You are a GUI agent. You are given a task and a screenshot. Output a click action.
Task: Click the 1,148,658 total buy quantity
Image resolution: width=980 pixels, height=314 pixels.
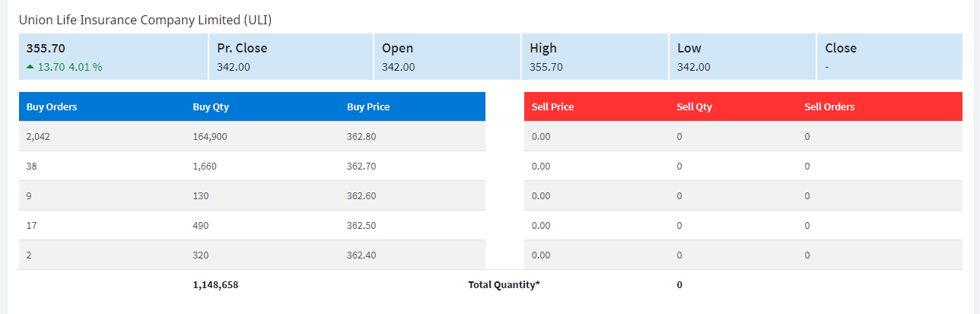click(x=215, y=285)
